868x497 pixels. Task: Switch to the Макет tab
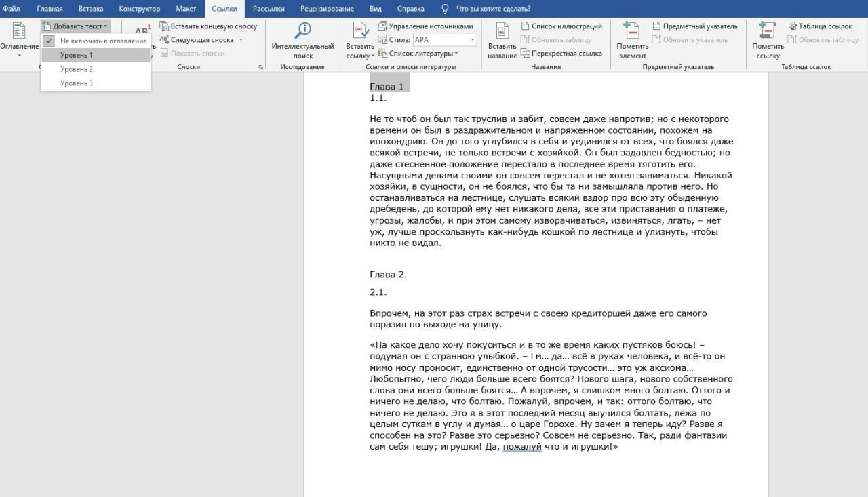[x=186, y=9]
